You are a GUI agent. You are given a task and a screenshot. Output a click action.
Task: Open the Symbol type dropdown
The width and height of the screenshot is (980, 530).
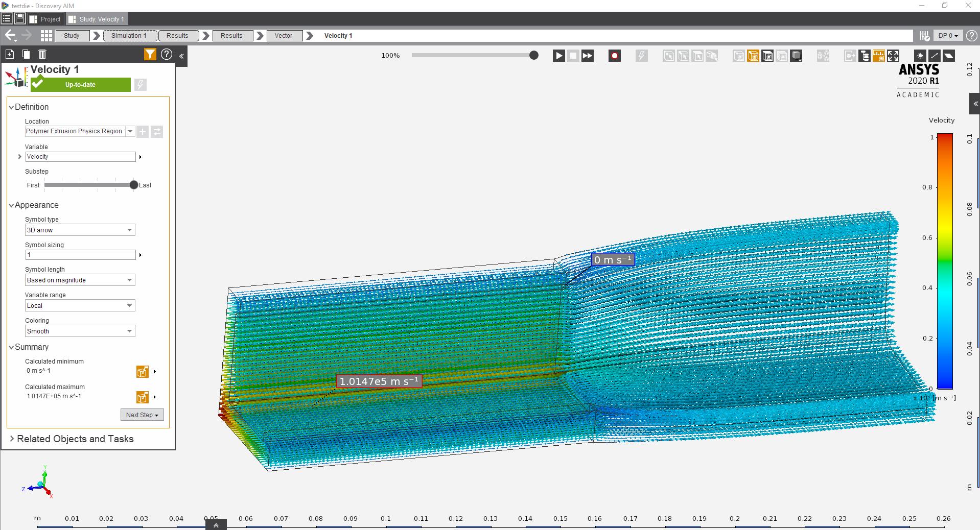coord(79,230)
